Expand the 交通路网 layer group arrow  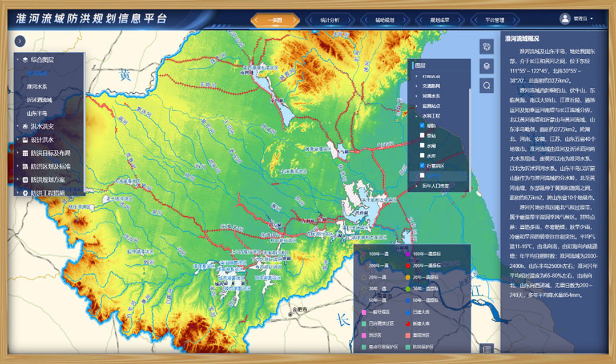coord(416,86)
